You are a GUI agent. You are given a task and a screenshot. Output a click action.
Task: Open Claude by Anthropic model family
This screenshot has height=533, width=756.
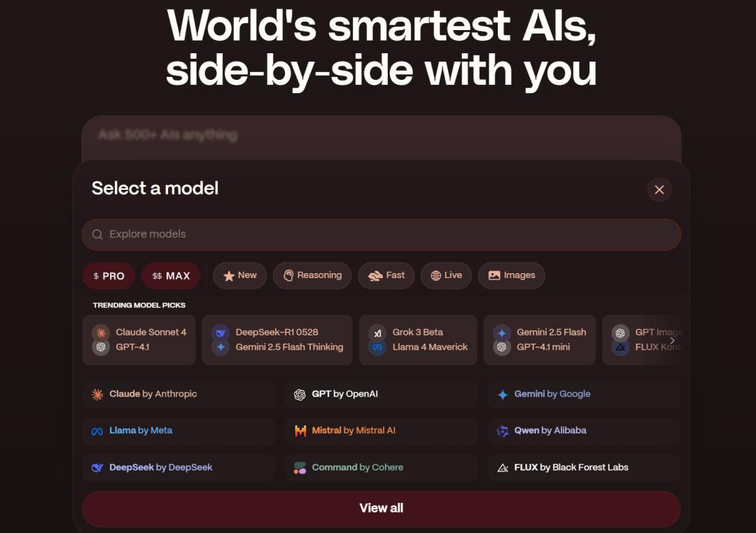(x=179, y=394)
